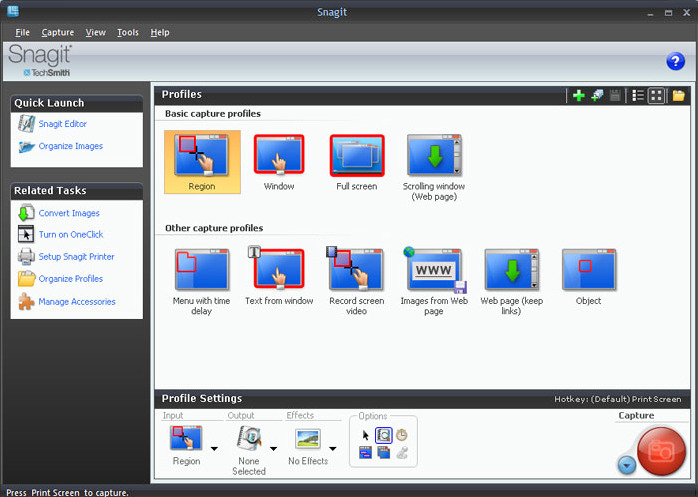This screenshot has width=698, height=497.
Task: Toggle the preview in editor option
Action: coord(383,435)
